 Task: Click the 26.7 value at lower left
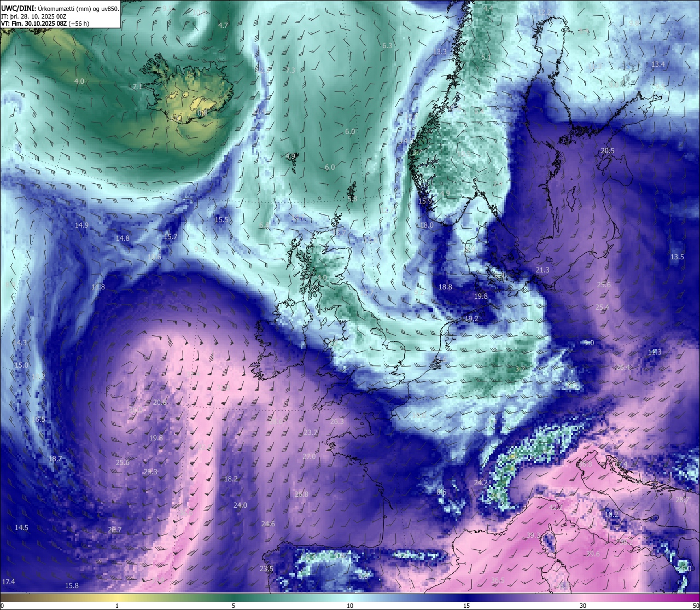point(114,530)
